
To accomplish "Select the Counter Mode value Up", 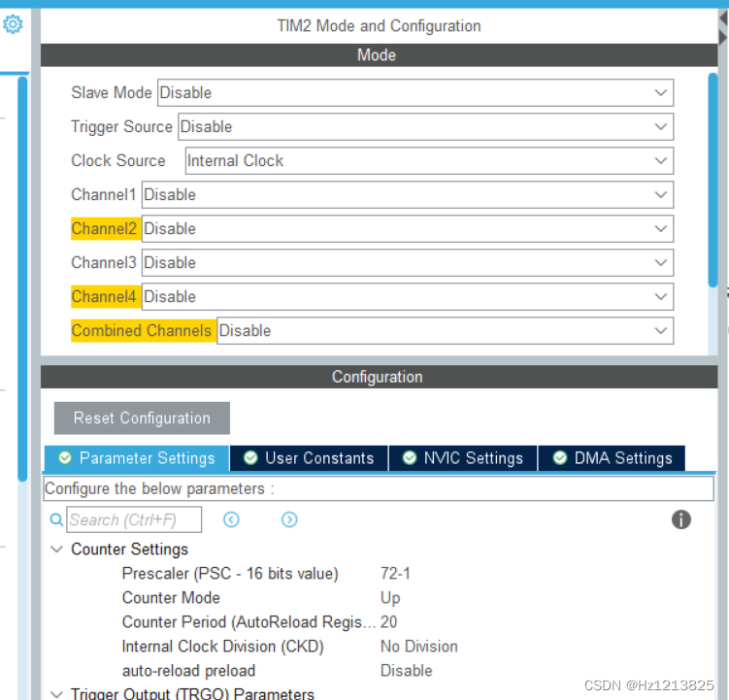I will pyautogui.click(x=390, y=598).
